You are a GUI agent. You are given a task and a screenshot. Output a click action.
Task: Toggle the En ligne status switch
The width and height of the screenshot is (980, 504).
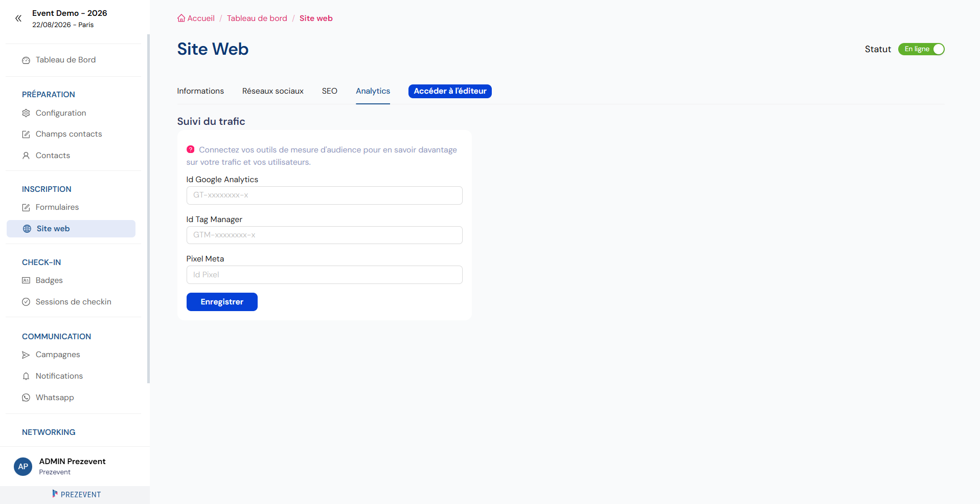921,49
